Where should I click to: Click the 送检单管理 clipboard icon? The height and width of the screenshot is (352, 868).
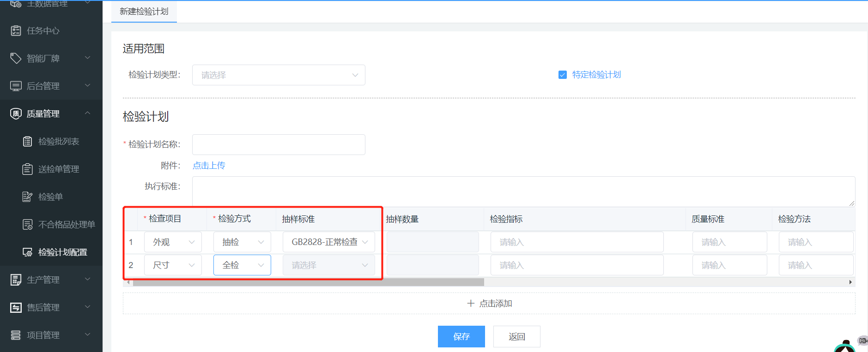(28, 169)
